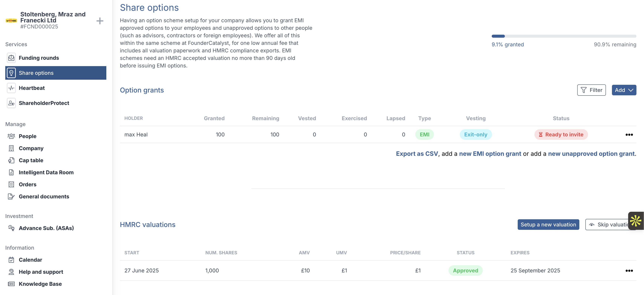Open the actions menu for the approved valuation
644x295 pixels.
point(629,271)
